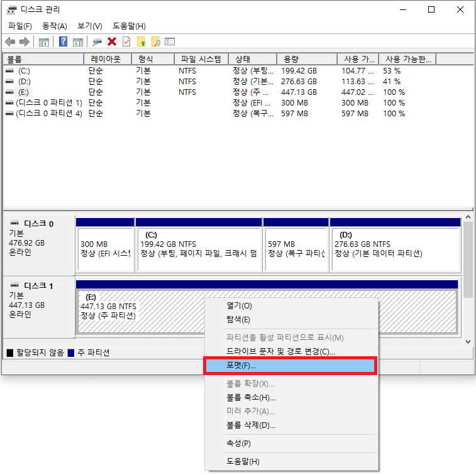Sort by 레이아웃 column header
The image size is (476, 475).
[x=108, y=59]
